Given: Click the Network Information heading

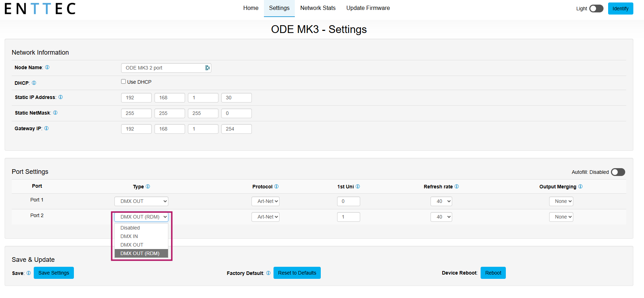Looking at the screenshot, I should [x=40, y=53].
